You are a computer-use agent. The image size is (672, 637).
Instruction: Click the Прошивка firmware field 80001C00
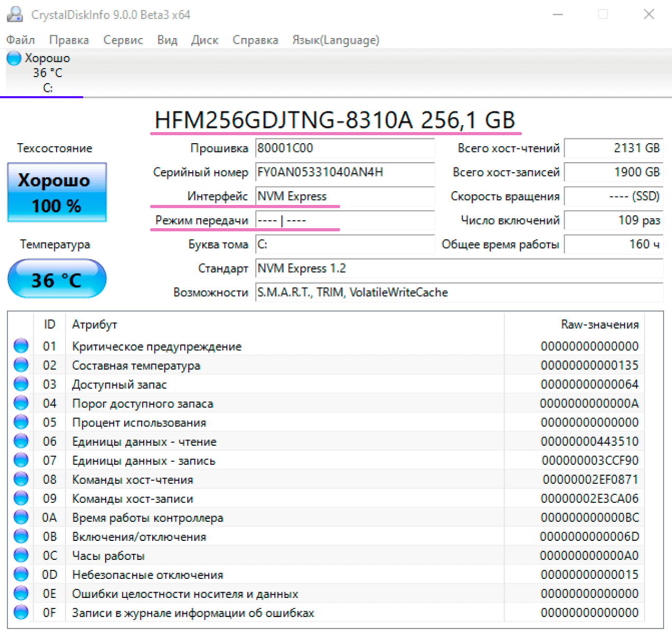click(x=344, y=148)
